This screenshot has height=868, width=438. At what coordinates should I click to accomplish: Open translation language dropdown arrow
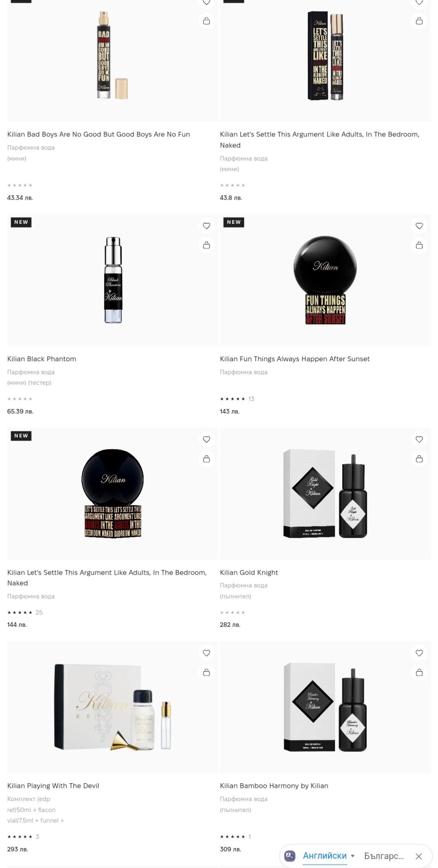(x=353, y=856)
